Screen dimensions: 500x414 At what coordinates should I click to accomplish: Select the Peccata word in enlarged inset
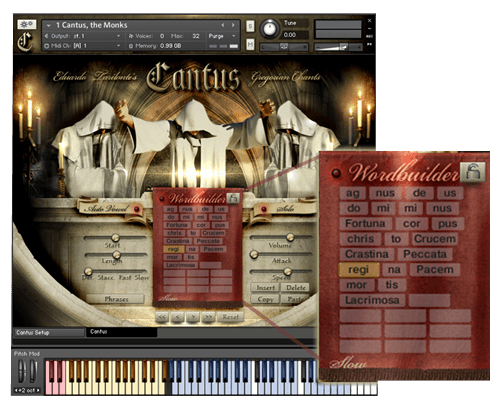tap(425, 254)
